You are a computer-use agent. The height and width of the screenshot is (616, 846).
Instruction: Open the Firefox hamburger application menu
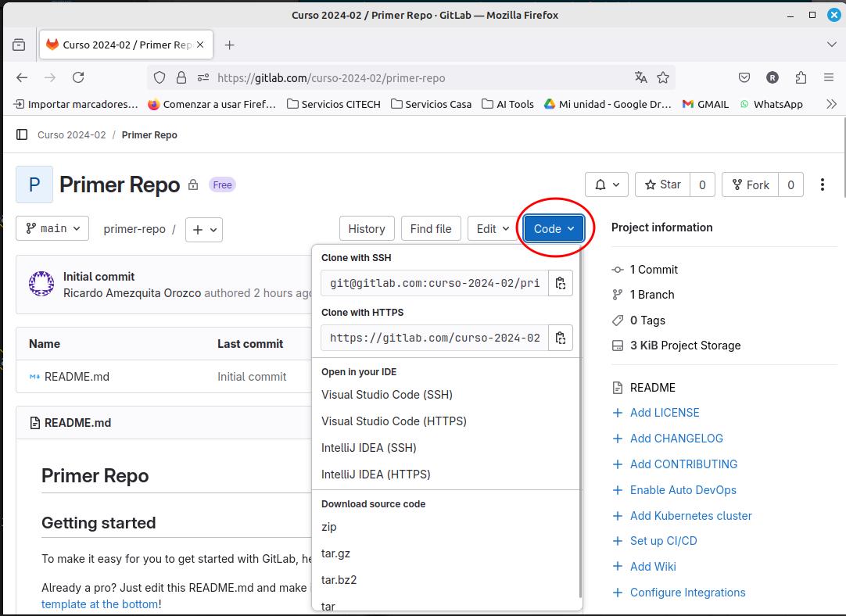click(829, 77)
